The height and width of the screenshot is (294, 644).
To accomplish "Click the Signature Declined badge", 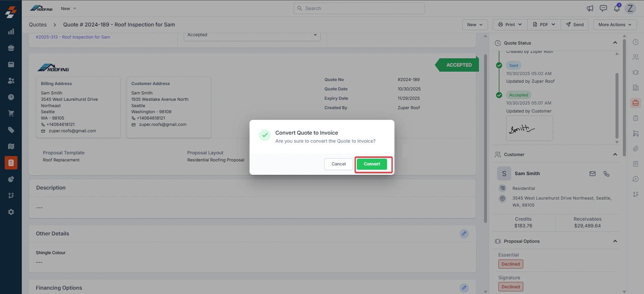I will (x=511, y=287).
